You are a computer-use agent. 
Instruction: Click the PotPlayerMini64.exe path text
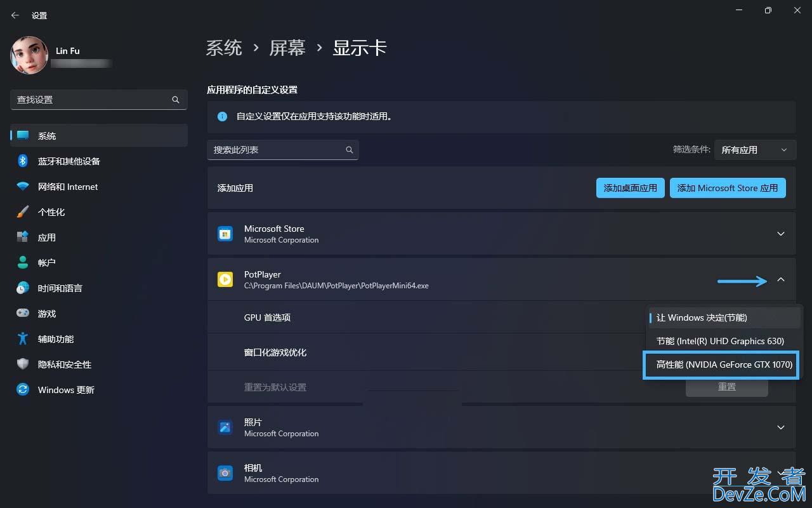[x=336, y=286]
